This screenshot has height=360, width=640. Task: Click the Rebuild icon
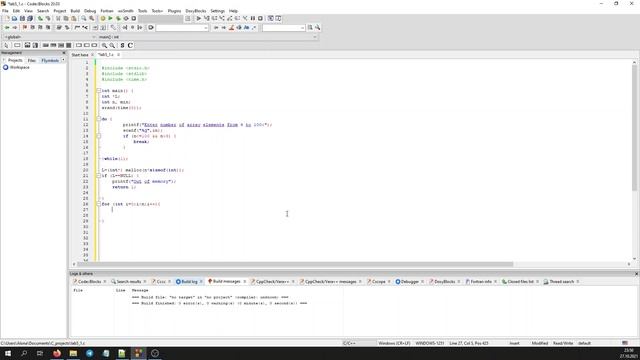pos(126,18)
